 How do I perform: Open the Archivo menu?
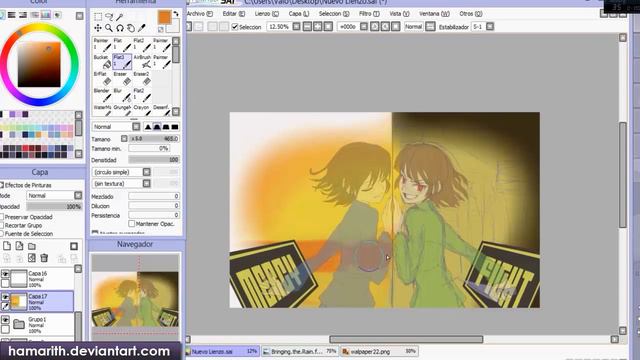(x=200, y=14)
